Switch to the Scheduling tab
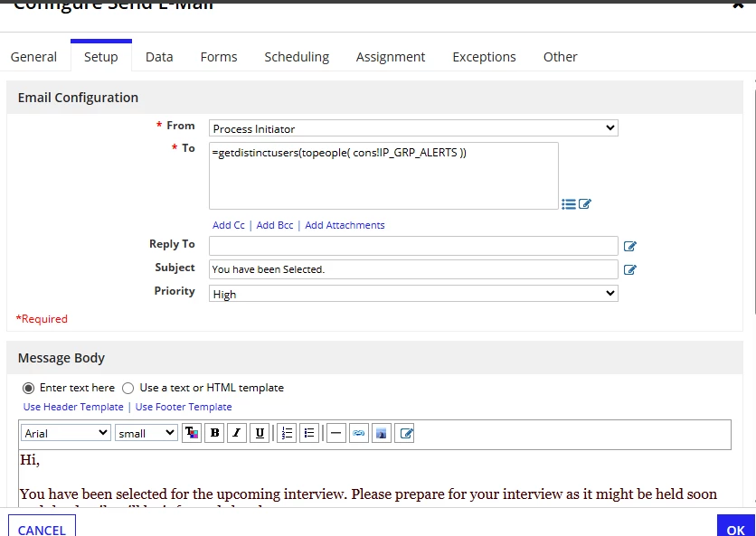This screenshot has width=756, height=536. (x=297, y=57)
